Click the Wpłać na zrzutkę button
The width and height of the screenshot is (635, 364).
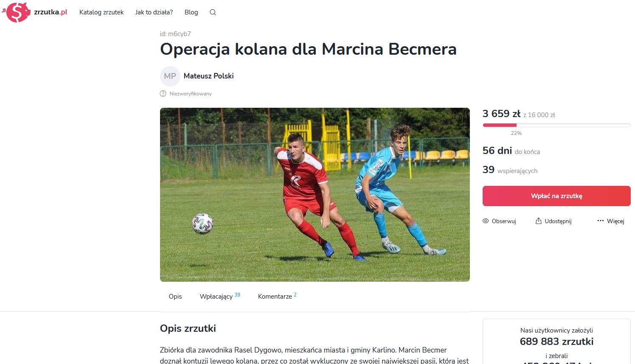coord(556,196)
